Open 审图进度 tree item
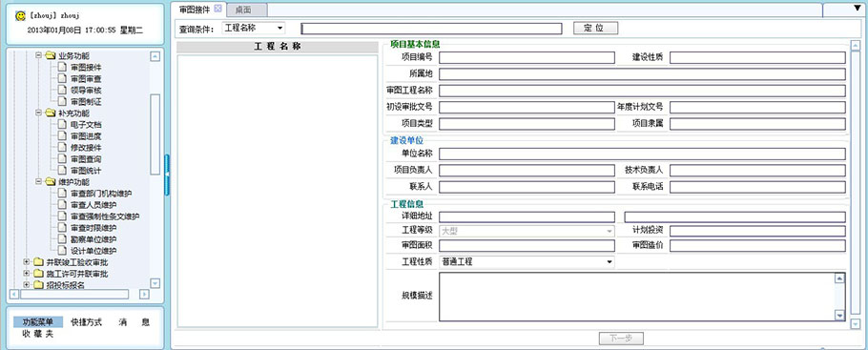868x350 pixels. [86, 136]
